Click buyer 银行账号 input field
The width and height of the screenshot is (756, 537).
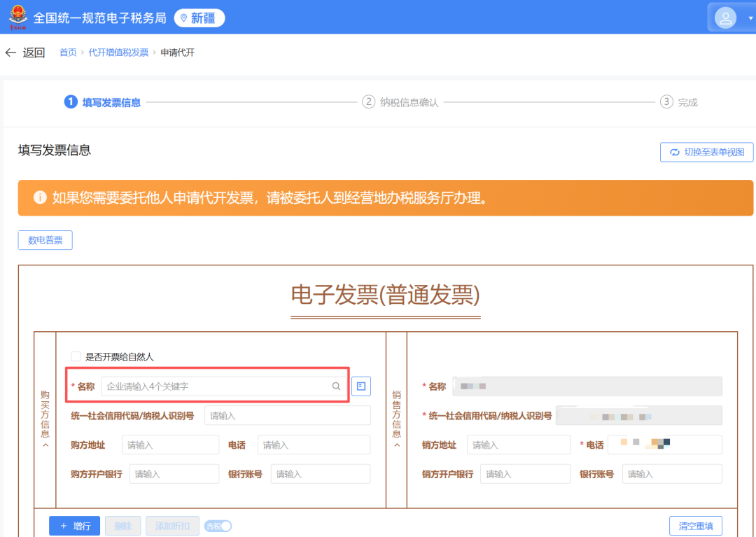click(x=321, y=474)
